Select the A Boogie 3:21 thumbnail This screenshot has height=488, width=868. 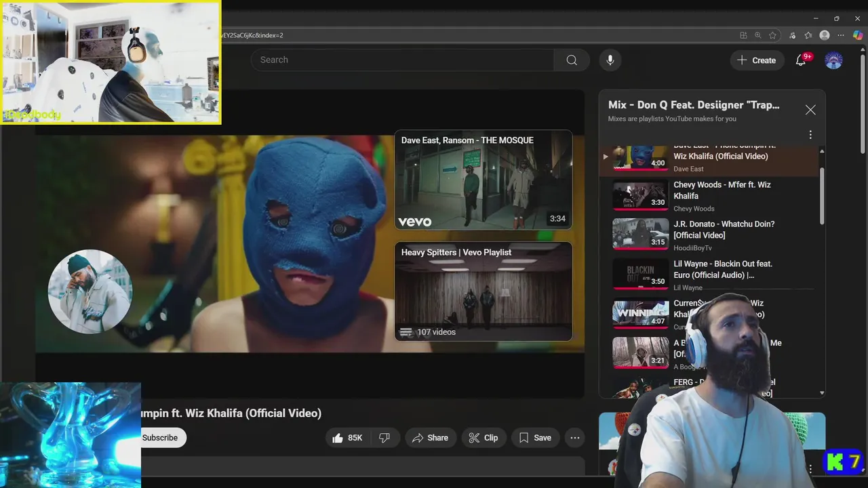pyautogui.click(x=641, y=352)
